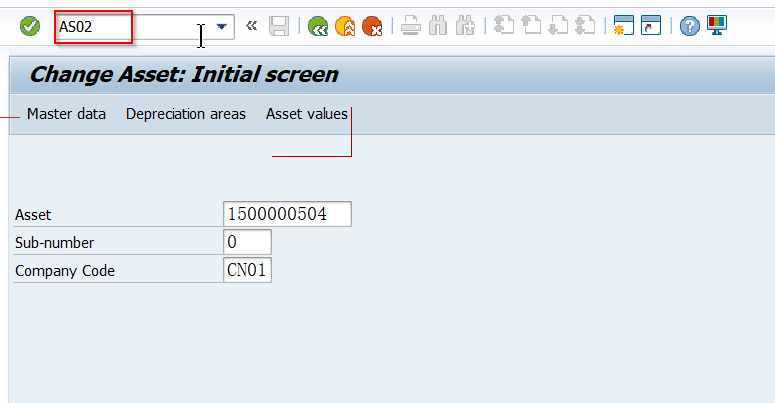Screen dimensions: 775x403
Task: Click the green Enter checkmark icon
Action: pyautogui.click(x=30, y=27)
